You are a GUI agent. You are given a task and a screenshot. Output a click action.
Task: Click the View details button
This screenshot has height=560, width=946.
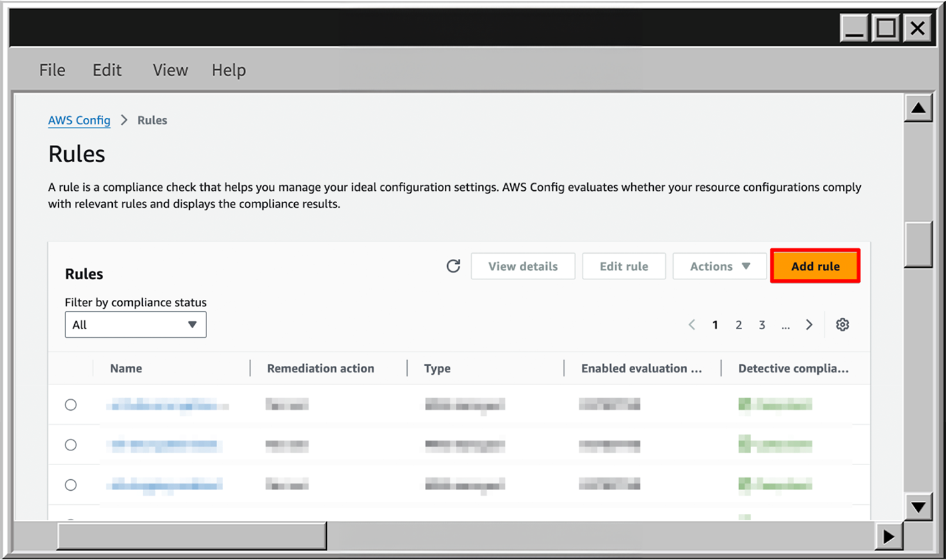pyautogui.click(x=522, y=266)
